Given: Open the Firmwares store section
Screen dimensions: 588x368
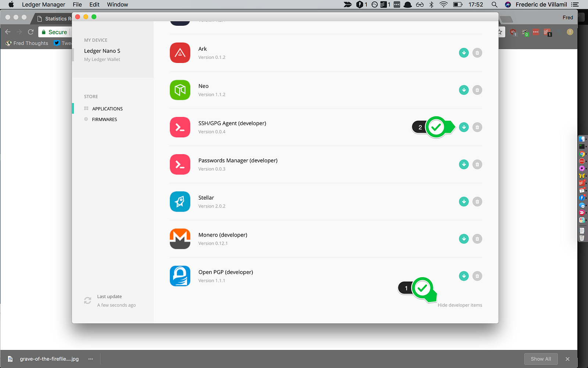Looking at the screenshot, I should (104, 119).
